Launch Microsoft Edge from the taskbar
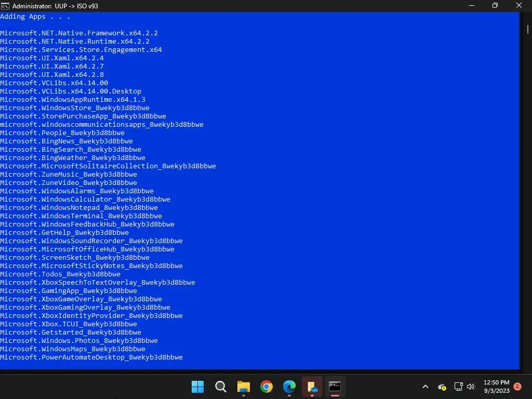Screen dimensions: 532x399 pos(289,387)
